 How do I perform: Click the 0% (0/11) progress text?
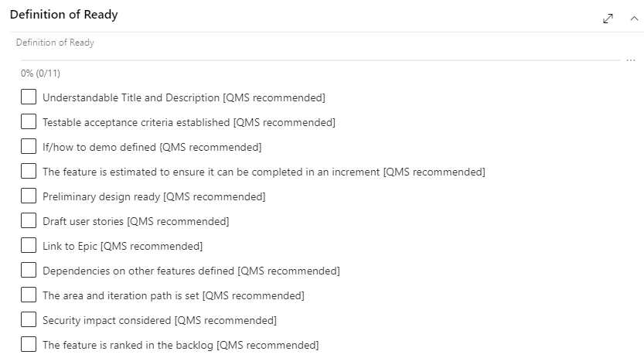pos(40,73)
